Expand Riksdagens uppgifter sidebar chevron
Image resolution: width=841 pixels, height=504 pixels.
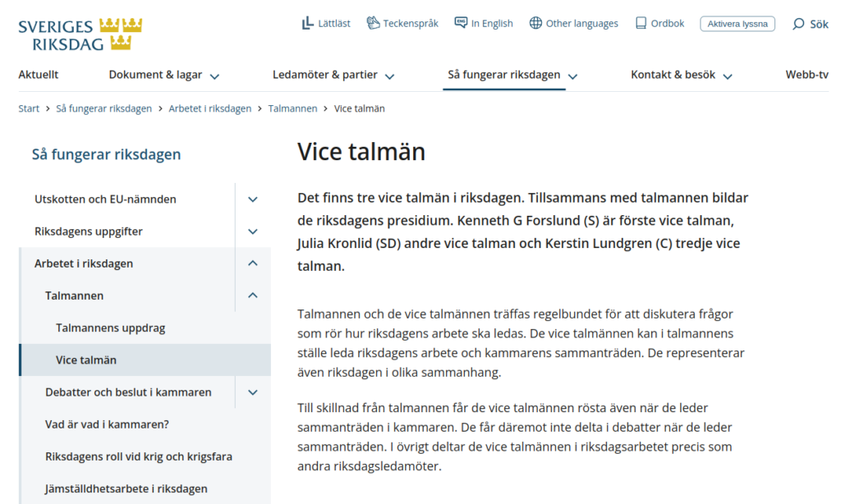point(253,231)
